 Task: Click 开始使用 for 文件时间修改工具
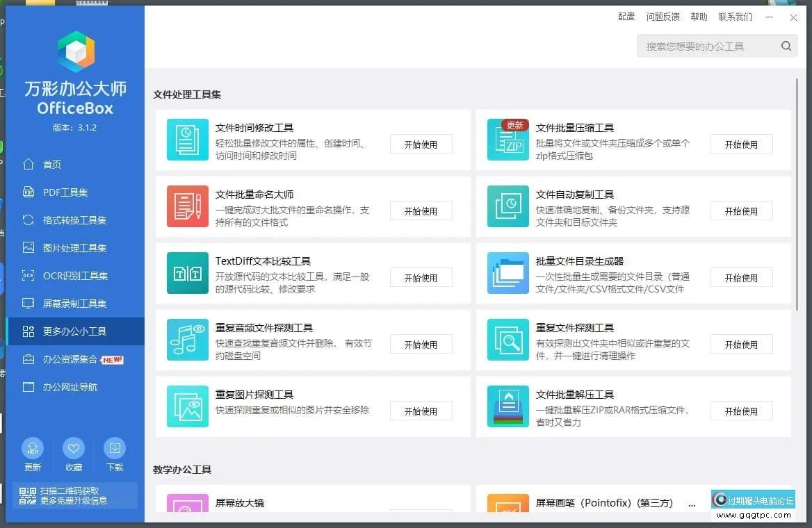(421, 144)
